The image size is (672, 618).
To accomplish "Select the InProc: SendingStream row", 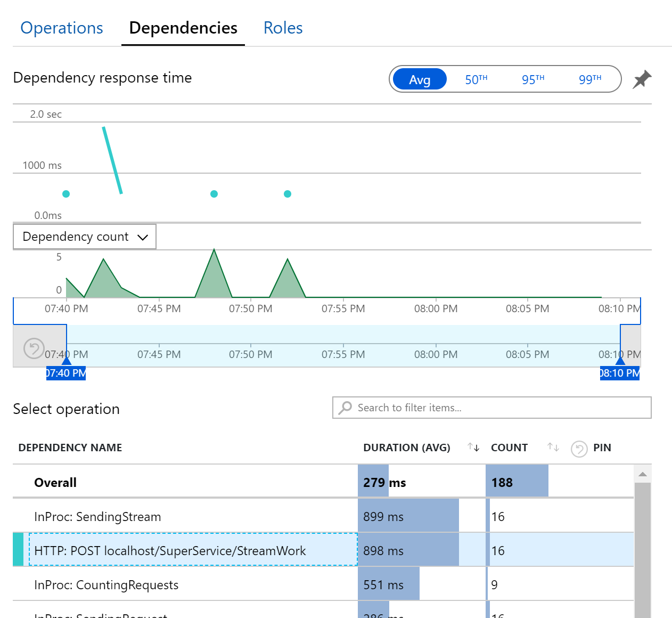I will pos(323,516).
